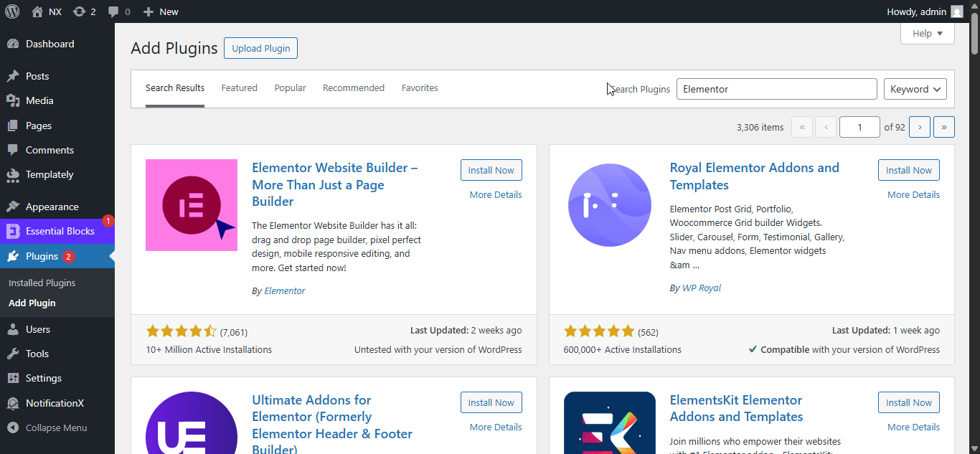Visit the NX site home icon
Image resolution: width=980 pixels, height=454 pixels.
(37, 11)
